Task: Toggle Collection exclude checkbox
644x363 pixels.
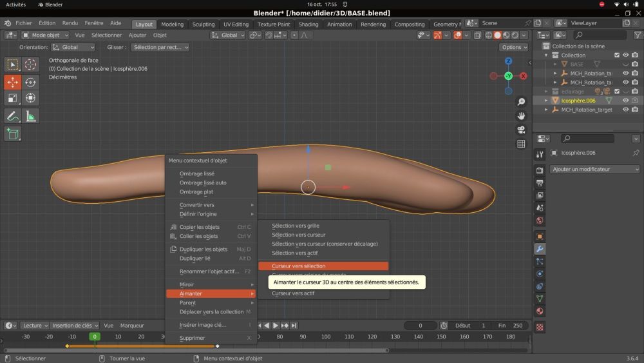Action: pyautogui.click(x=617, y=55)
